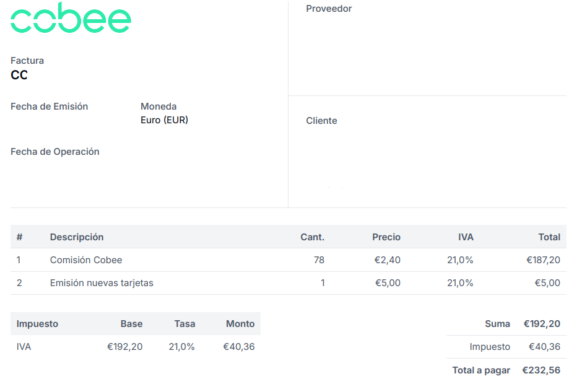Select the Euro (EUR) currency value
Screen dimensions: 577x392
point(164,120)
